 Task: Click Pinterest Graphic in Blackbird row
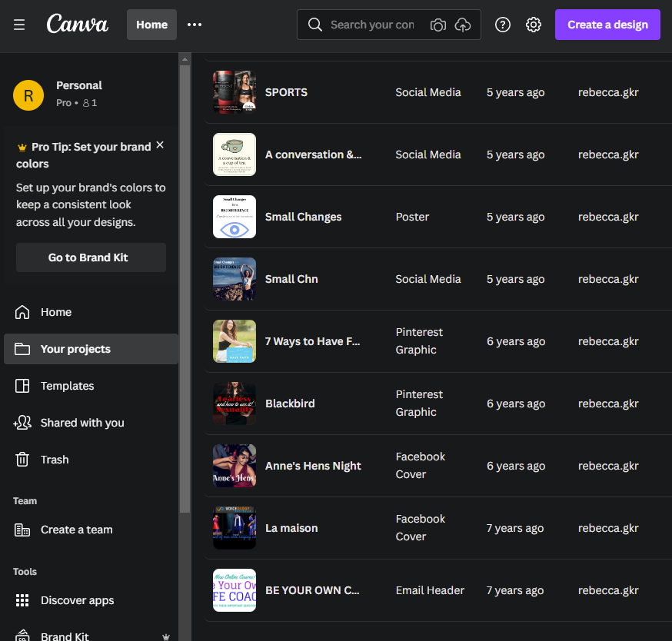pos(419,404)
